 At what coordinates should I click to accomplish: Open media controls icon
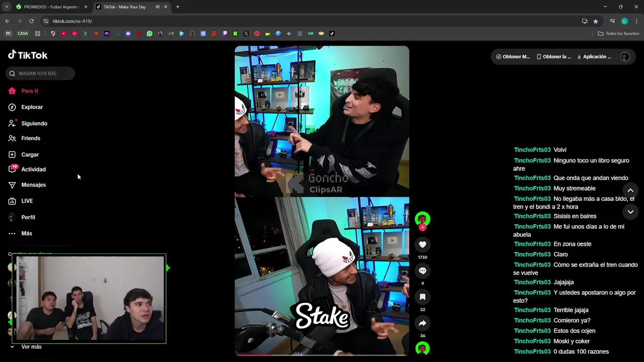(612, 21)
